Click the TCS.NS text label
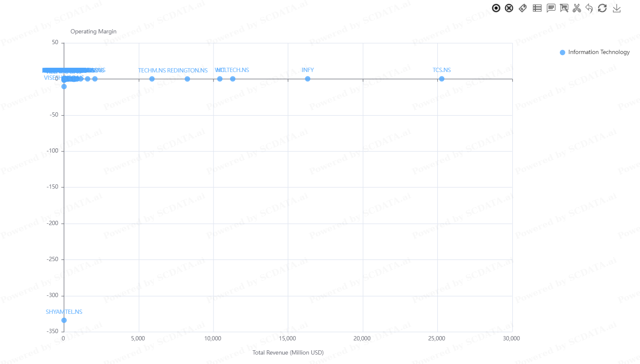This screenshot has width=640, height=364. point(442,70)
